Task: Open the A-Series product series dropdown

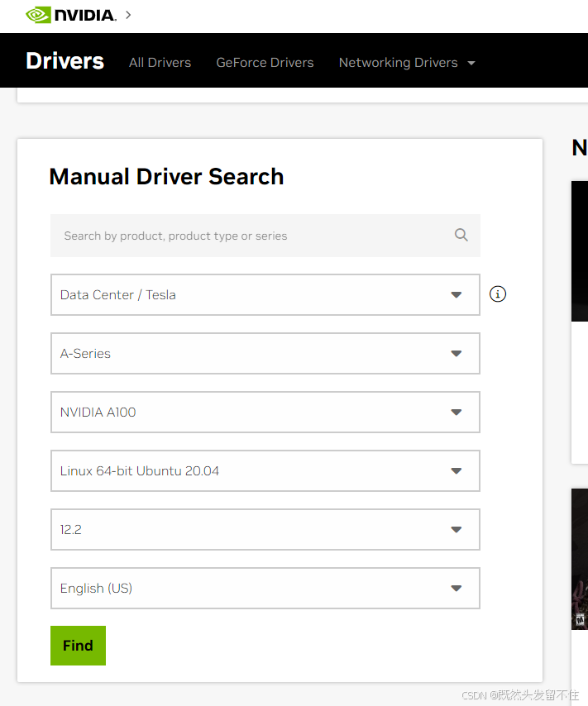Action: pos(265,354)
